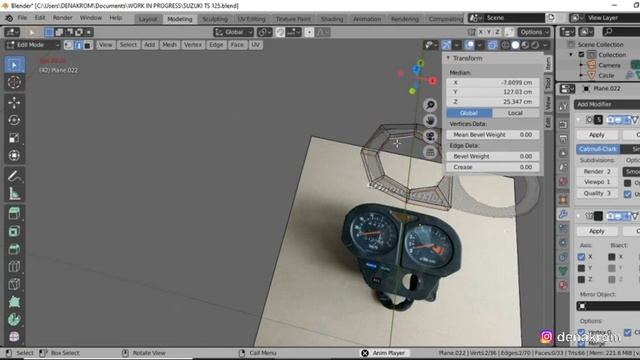Toggle Mirror modifier Axis X checkbox
This screenshot has height=360, width=640.
[581, 257]
